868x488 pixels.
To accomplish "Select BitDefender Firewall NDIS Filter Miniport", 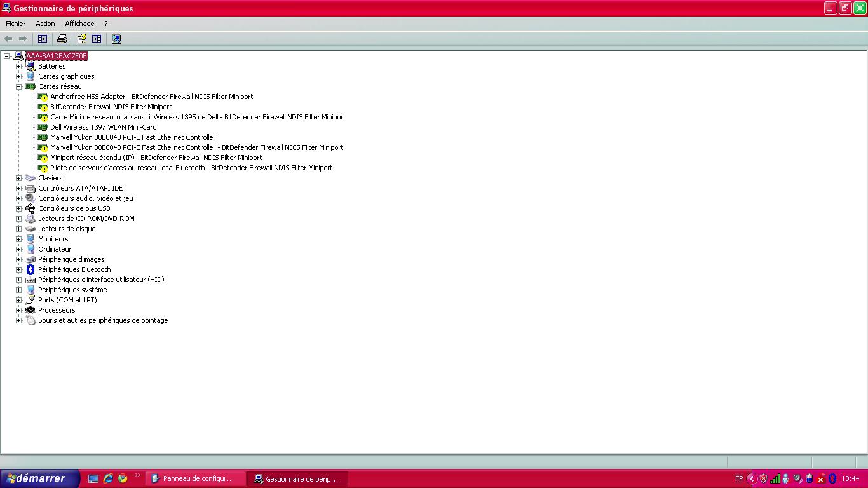I will (111, 107).
